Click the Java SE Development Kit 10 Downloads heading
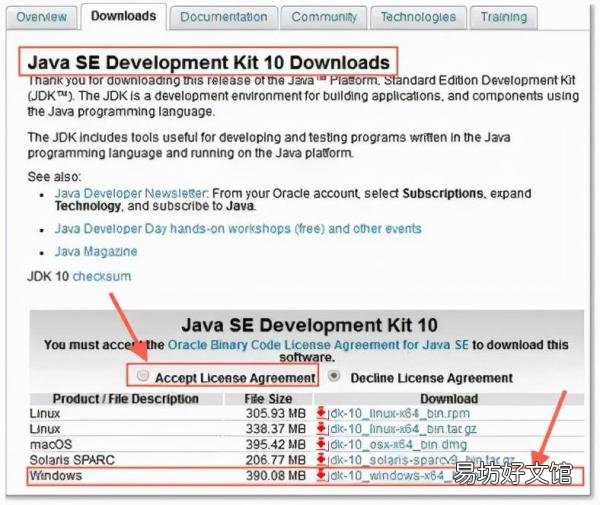The image size is (600, 505). 209,62
